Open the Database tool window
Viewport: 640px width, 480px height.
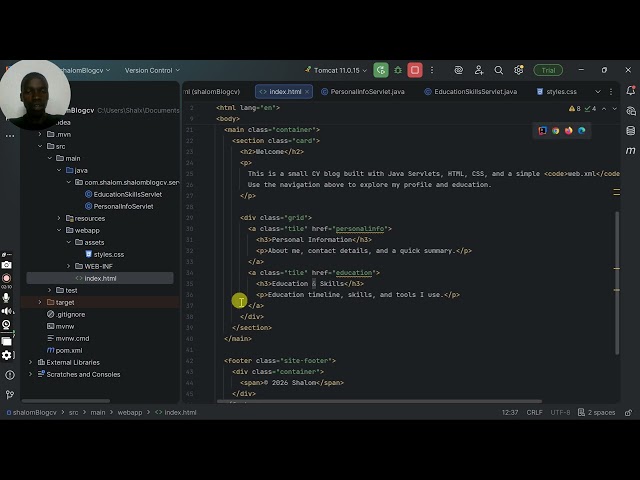click(x=631, y=131)
